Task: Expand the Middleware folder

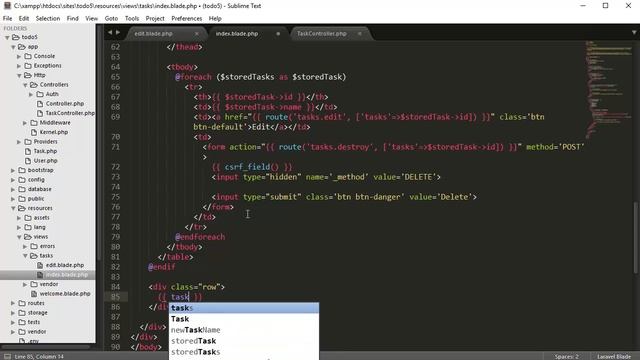Action: click(25, 122)
